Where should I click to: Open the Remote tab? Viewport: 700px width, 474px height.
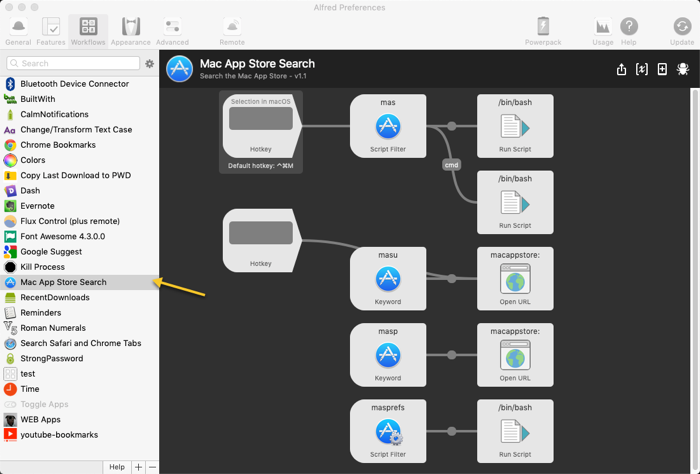232,31
